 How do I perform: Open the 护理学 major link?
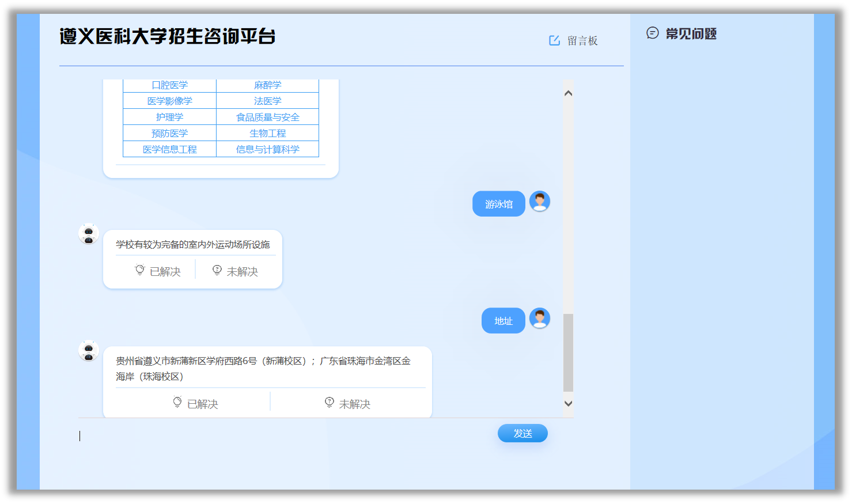point(169,117)
